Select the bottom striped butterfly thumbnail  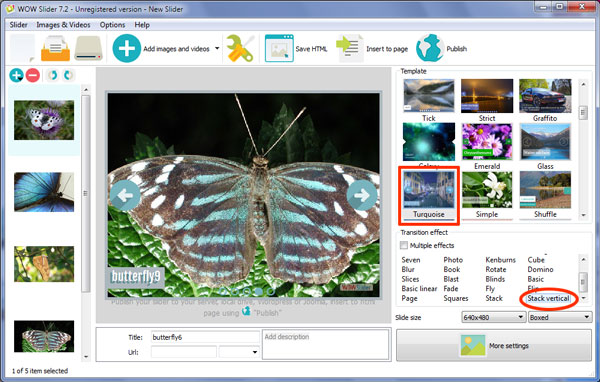coord(44,336)
